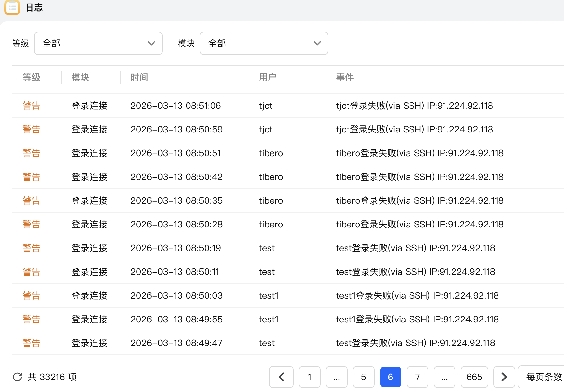Open the 每页条数 page size selector
The height and width of the screenshot is (392, 564).
tap(543, 377)
